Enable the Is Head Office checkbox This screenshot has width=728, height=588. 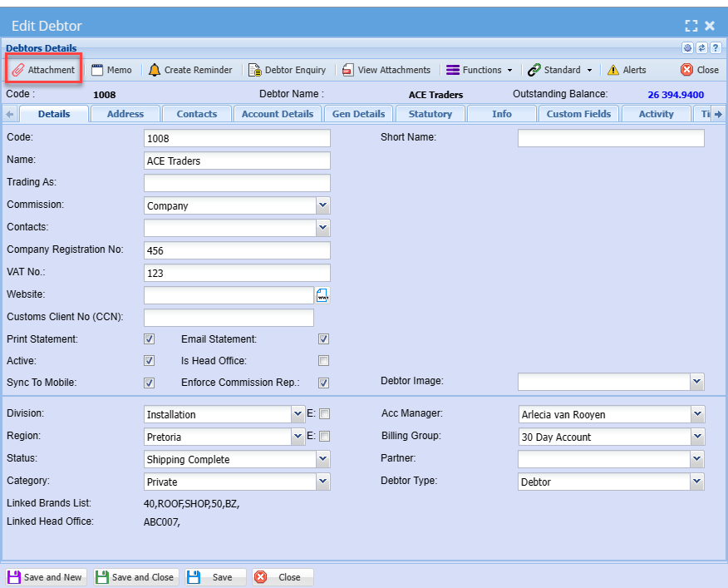[x=324, y=361]
